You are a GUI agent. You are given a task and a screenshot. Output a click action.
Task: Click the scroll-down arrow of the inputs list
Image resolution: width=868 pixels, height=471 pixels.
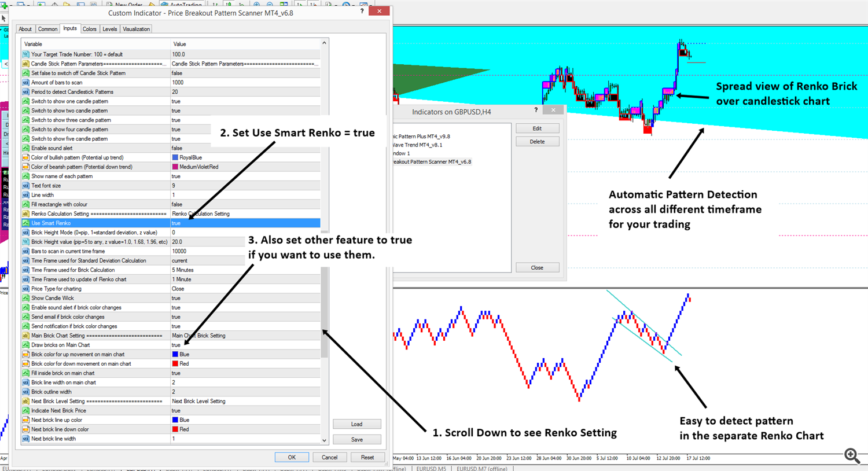point(324,440)
